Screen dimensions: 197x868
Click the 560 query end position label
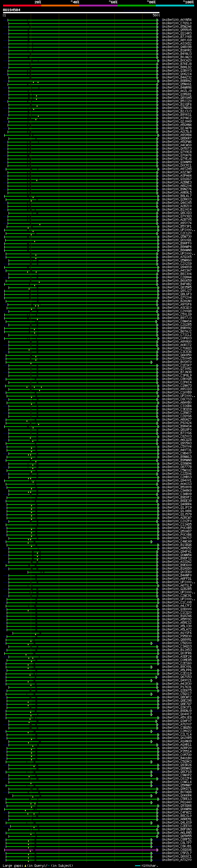[x=155, y=15]
